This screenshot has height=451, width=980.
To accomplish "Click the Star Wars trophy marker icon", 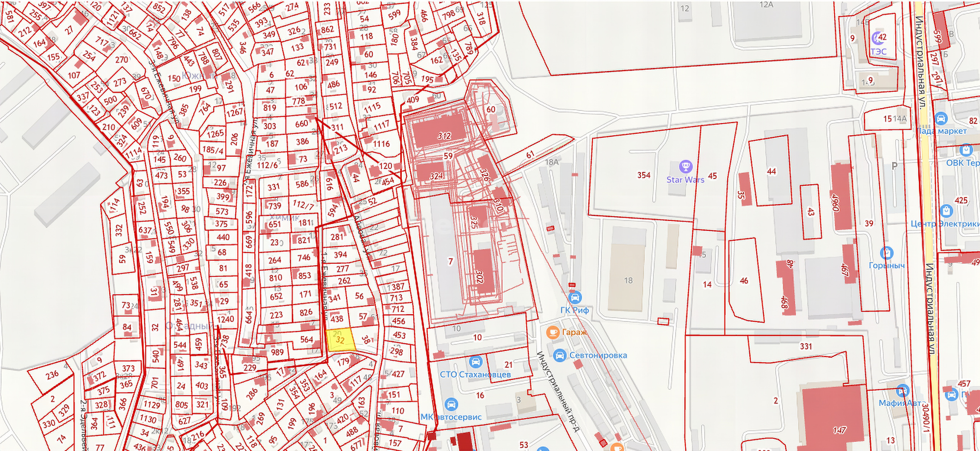I will (x=686, y=167).
